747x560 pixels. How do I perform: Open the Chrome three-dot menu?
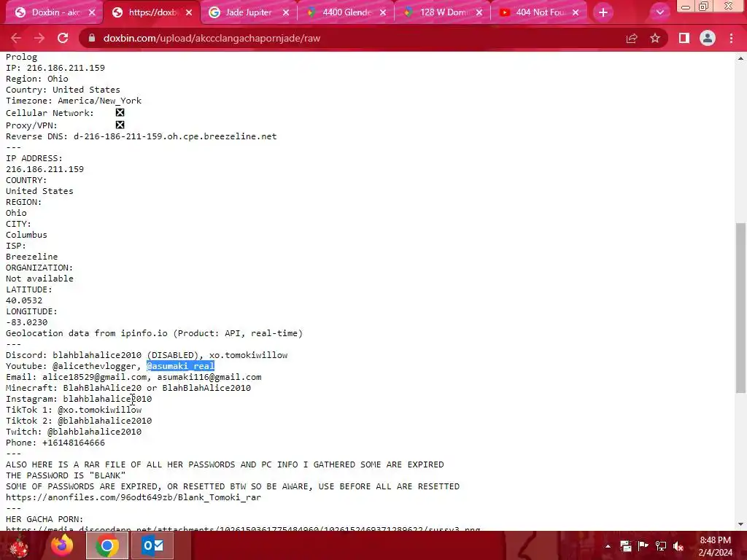click(x=731, y=38)
